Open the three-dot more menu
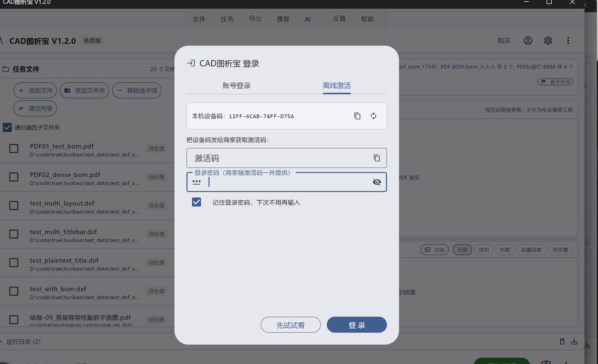This screenshot has width=598, height=364. 568,41
